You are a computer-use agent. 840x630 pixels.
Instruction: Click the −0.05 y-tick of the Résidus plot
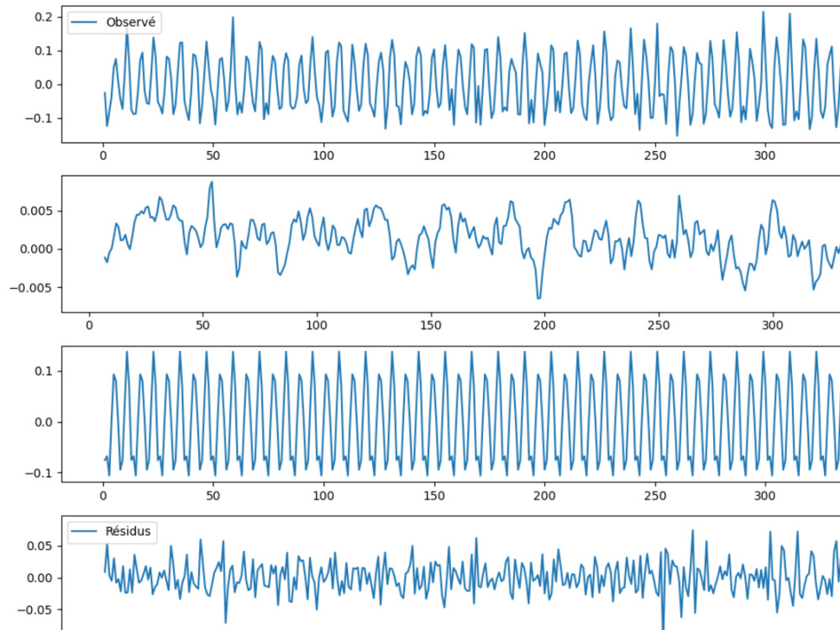[35, 610]
